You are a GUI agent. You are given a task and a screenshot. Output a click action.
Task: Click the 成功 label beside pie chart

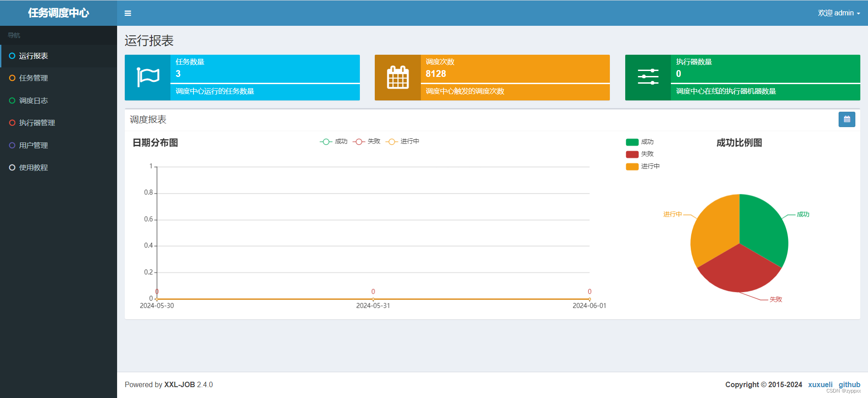coord(803,214)
